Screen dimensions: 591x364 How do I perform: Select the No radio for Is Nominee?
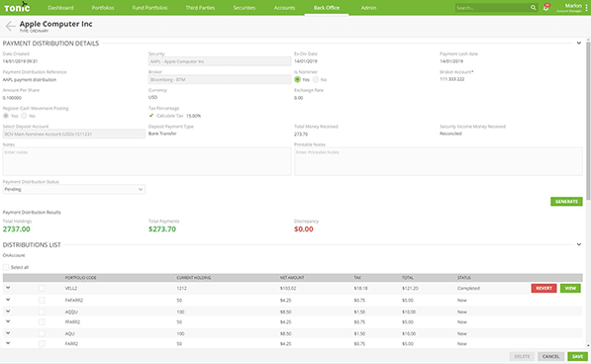(x=316, y=79)
